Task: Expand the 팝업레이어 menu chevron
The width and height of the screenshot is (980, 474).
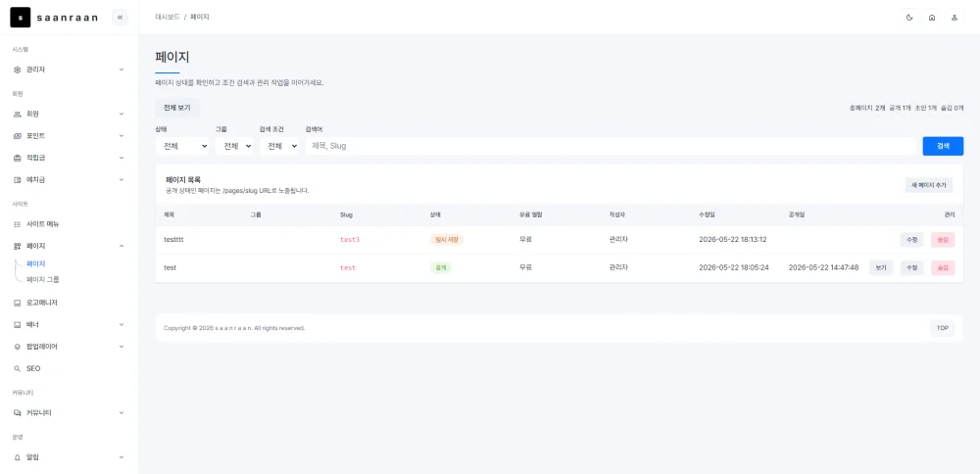Action: (x=122, y=347)
